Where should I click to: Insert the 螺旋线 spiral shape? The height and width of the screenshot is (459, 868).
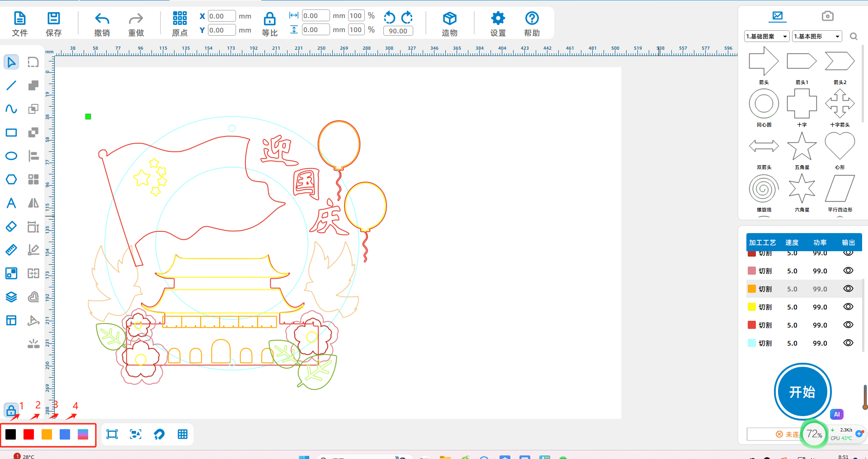click(x=764, y=188)
